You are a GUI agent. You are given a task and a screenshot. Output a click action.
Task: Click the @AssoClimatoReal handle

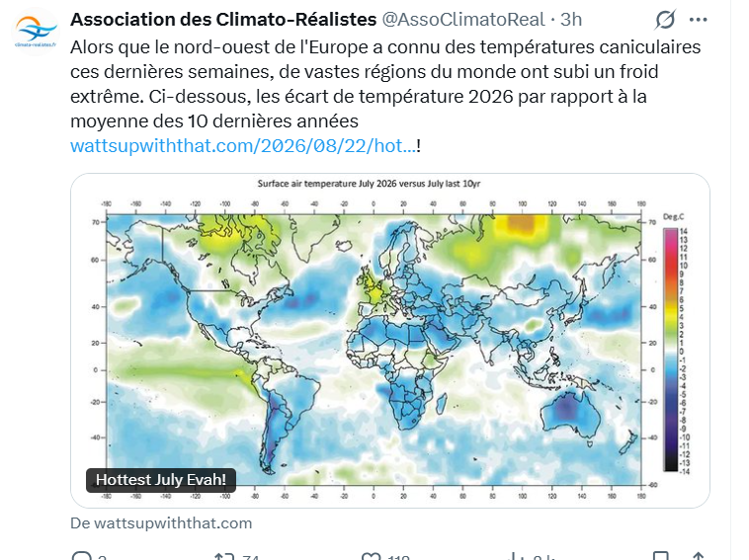(462, 20)
